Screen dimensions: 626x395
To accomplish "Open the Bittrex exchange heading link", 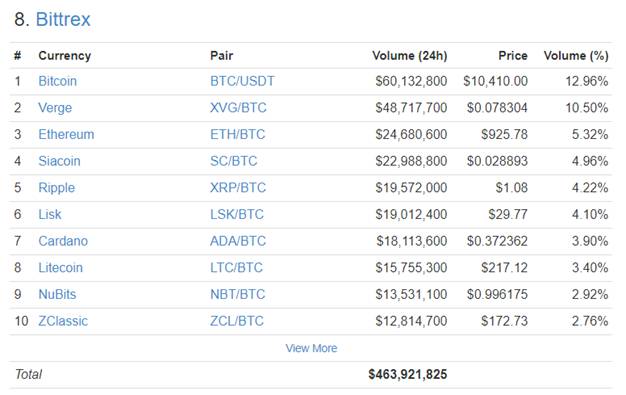I will click(x=63, y=19).
